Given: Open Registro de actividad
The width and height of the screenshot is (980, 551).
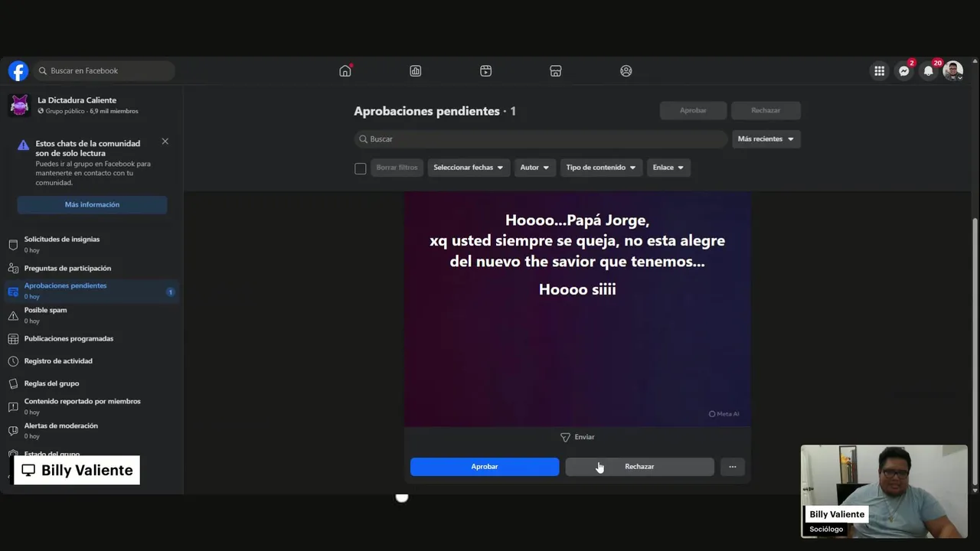Looking at the screenshot, I should 92,361.
